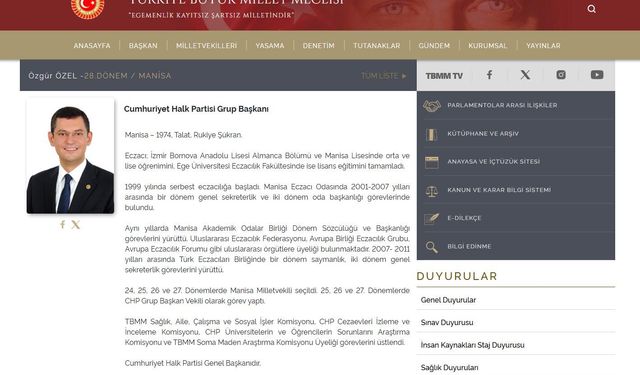Click the TÜM LİSTE link
640x375 pixels.
point(384,76)
